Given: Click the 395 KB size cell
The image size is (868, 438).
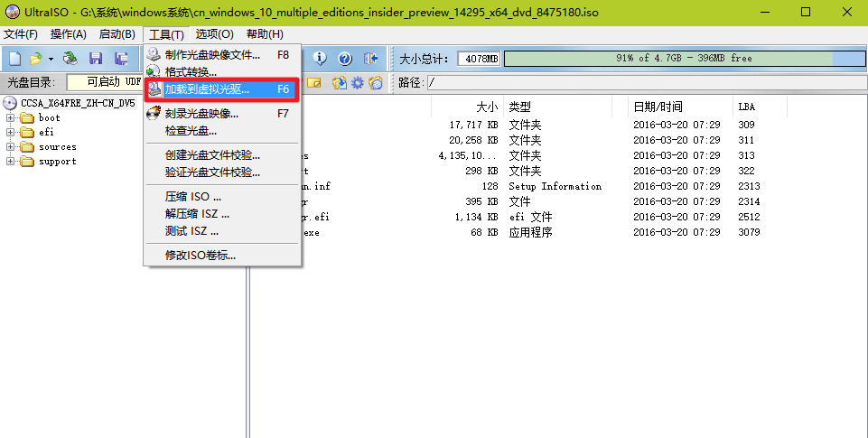Looking at the screenshot, I should (481, 201).
